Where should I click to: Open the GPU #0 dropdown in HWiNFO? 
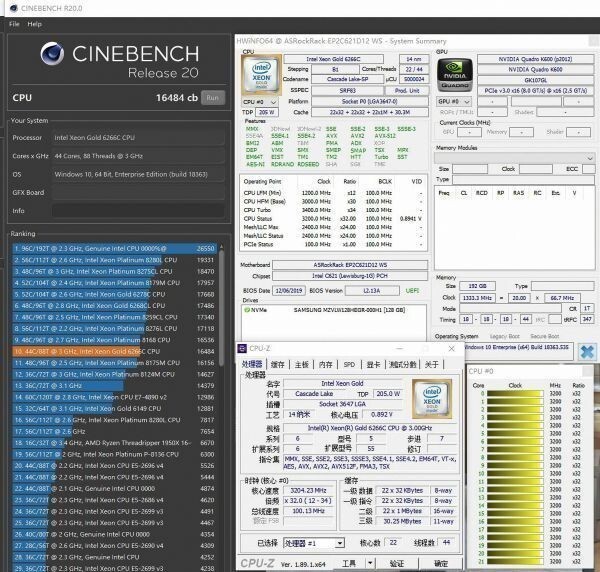pyautogui.click(x=453, y=102)
